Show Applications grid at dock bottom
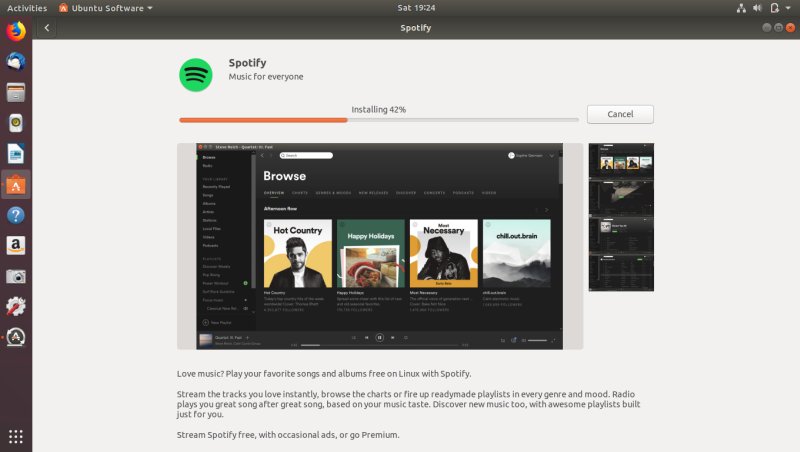Image resolution: width=800 pixels, height=452 pixels. click(16, 436)
